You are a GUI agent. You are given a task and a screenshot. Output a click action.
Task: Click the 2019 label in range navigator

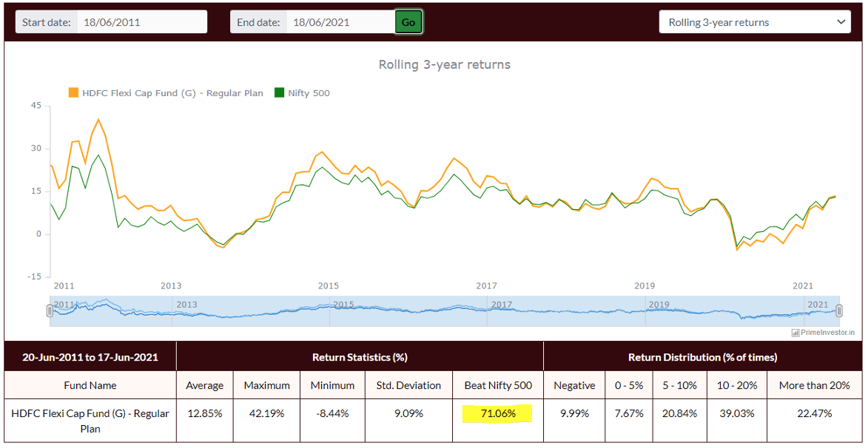pyautogui.click(x=659, y=305)
